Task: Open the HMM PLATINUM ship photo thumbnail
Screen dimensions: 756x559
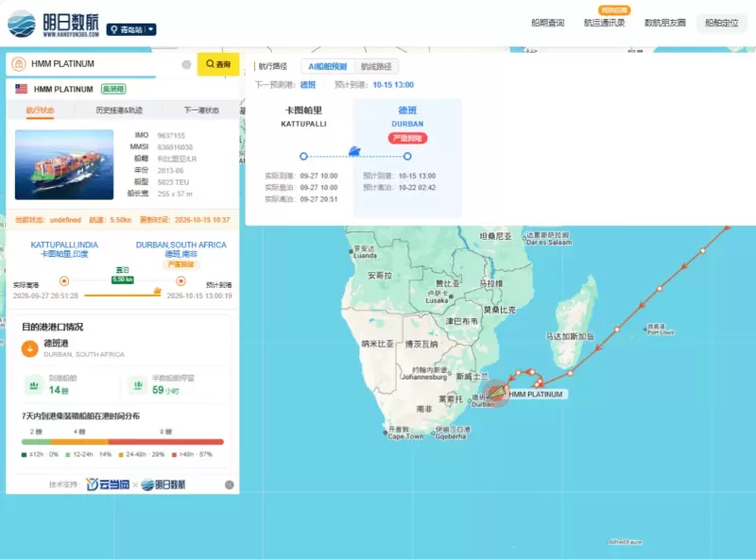Action: click(x=64, y=164)
